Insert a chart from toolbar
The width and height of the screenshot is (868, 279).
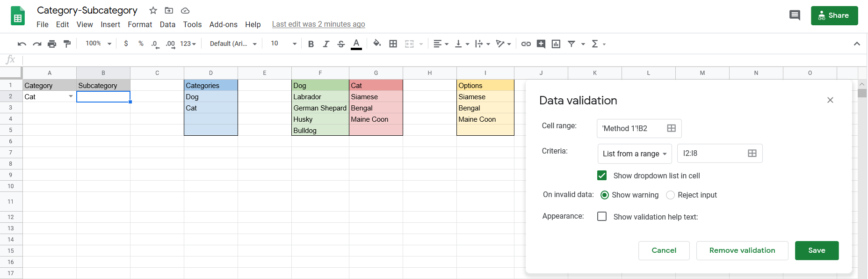click(556, 44)
